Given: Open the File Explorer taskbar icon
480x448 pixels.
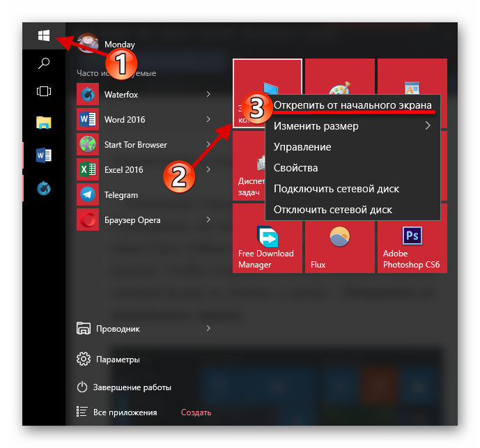Looking at the screenshot, I should click(44, 123).
